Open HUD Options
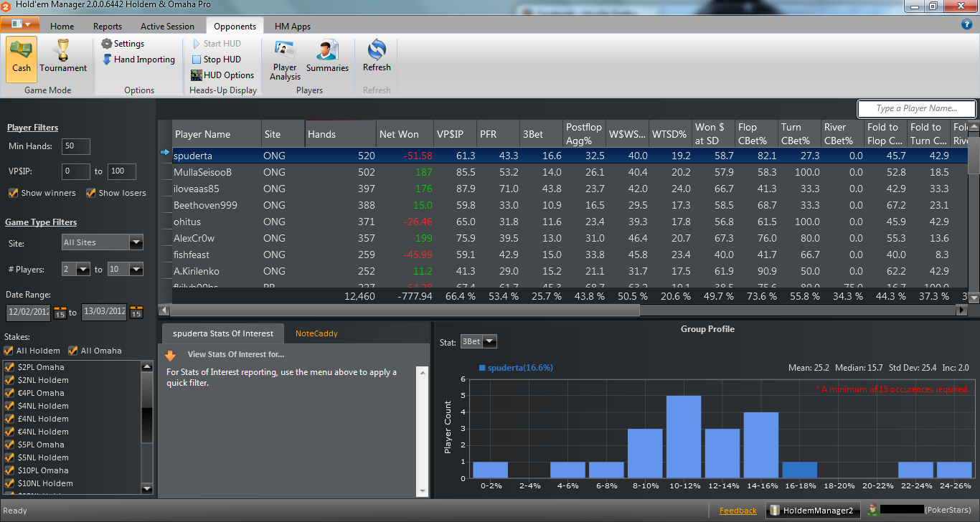The width and height of the screenshot is (980, 522). click(222, 75)
